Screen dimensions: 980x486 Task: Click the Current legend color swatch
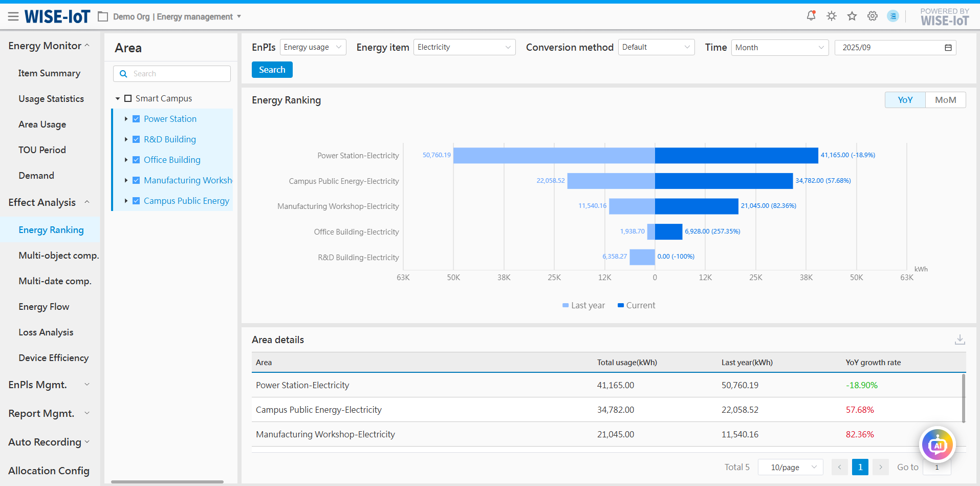[x=621, y=306]
